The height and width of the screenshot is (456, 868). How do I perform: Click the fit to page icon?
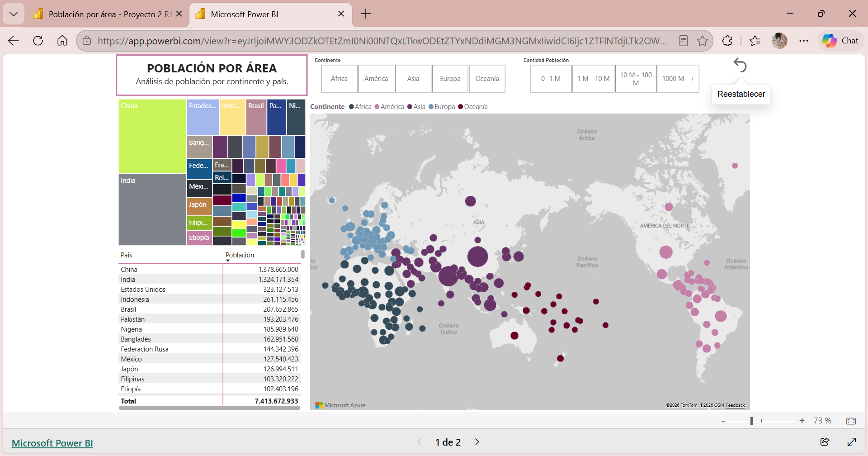851,421
